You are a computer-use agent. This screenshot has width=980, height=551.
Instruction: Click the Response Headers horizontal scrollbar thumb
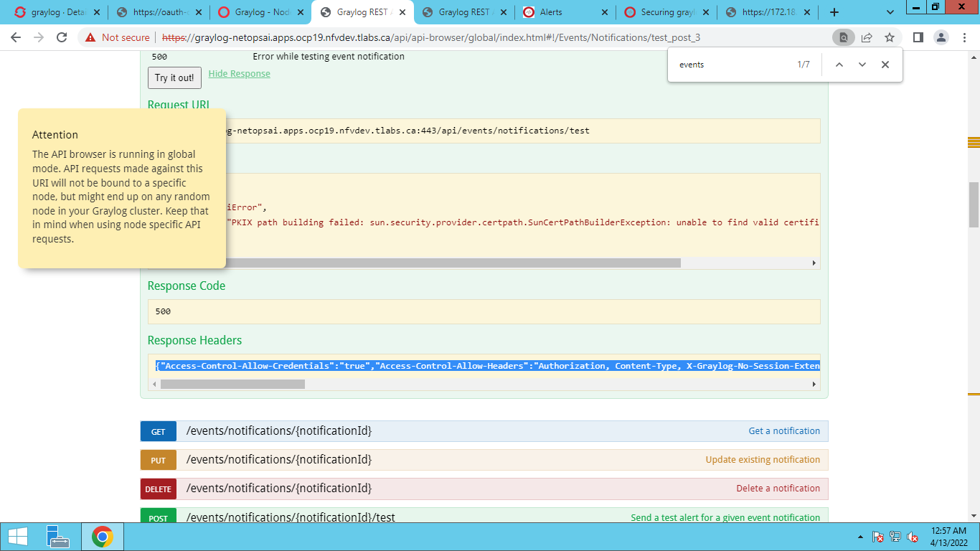click(x=232, y=385)
